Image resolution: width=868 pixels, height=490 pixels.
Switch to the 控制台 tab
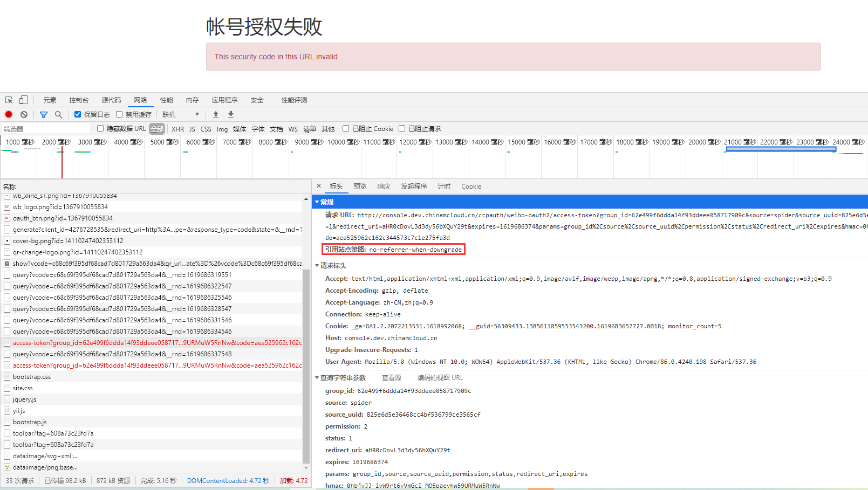79,100
